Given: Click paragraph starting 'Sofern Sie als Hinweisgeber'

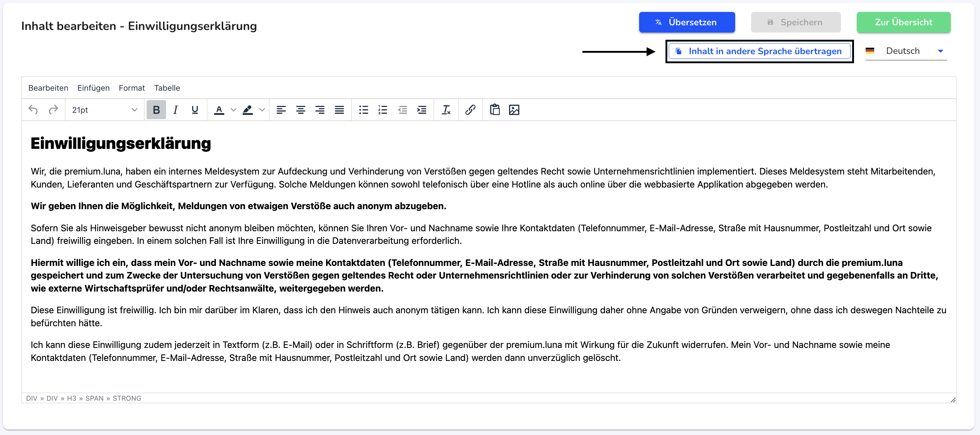Looking at the screenshot, I should (481, 234).
